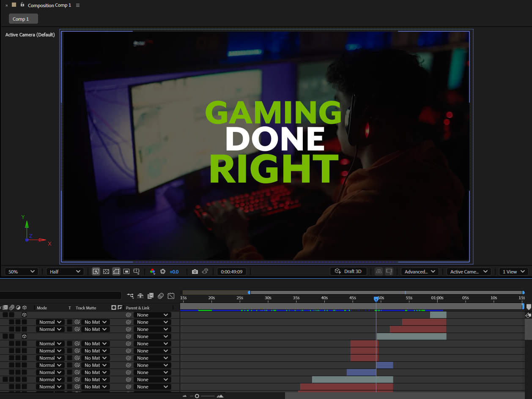This screenshot has width=532, height=399.
Task: Click the Draft 3D button
Action: (348, 272)
